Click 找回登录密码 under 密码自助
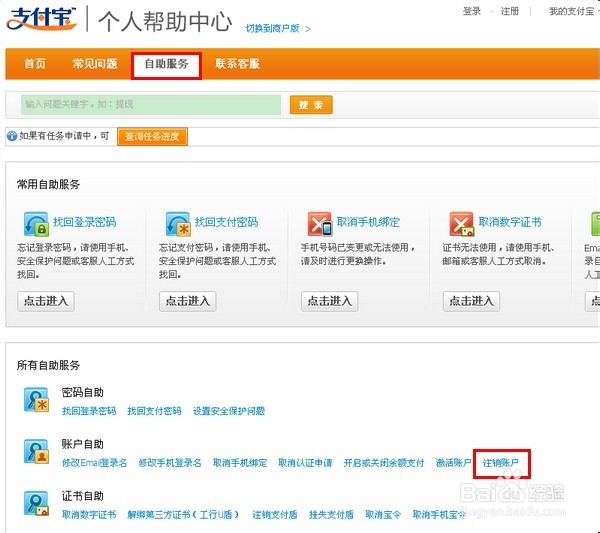600x533 pixels. 89,411
